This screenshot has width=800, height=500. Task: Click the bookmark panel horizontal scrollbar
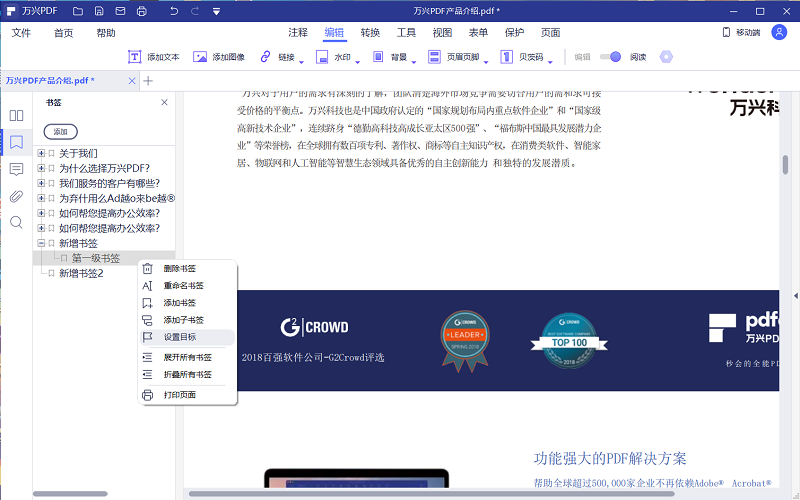[70, 494]
